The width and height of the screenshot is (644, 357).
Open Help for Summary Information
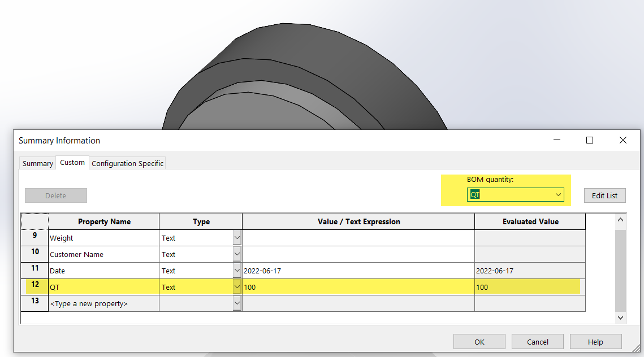595,341
